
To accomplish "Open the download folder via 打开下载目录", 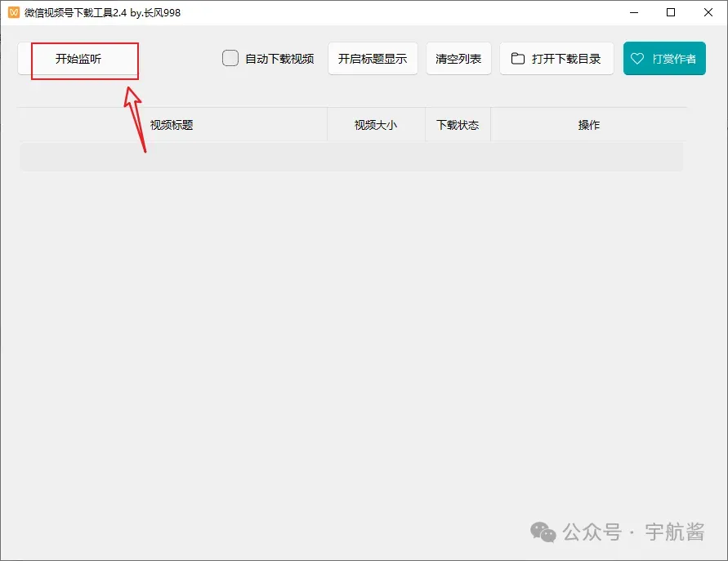I will pos(556,59).
